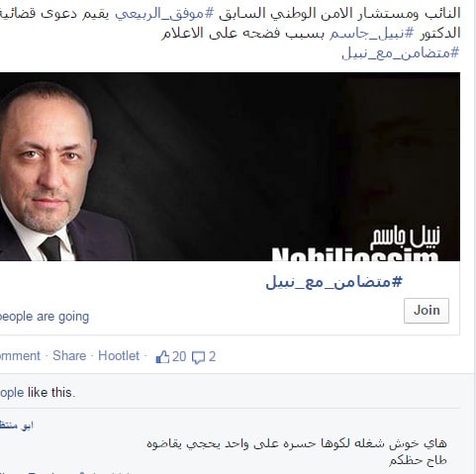Click the second comment line طاح حظكم
The height and width of the screenshot is (474, 476).
tap(418, 460)
